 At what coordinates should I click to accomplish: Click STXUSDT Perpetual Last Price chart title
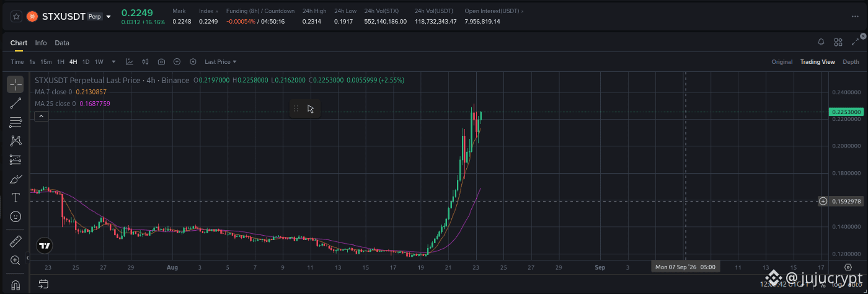pos(112,81)
